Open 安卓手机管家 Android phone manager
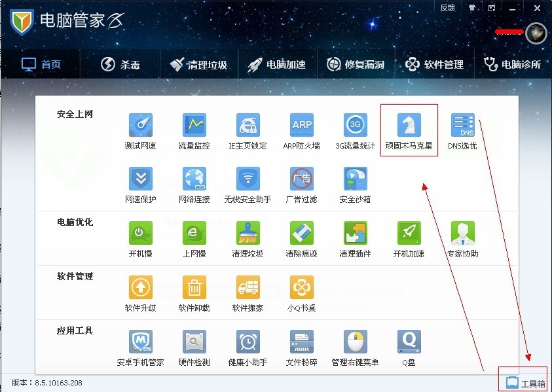 tap(141, 348)
